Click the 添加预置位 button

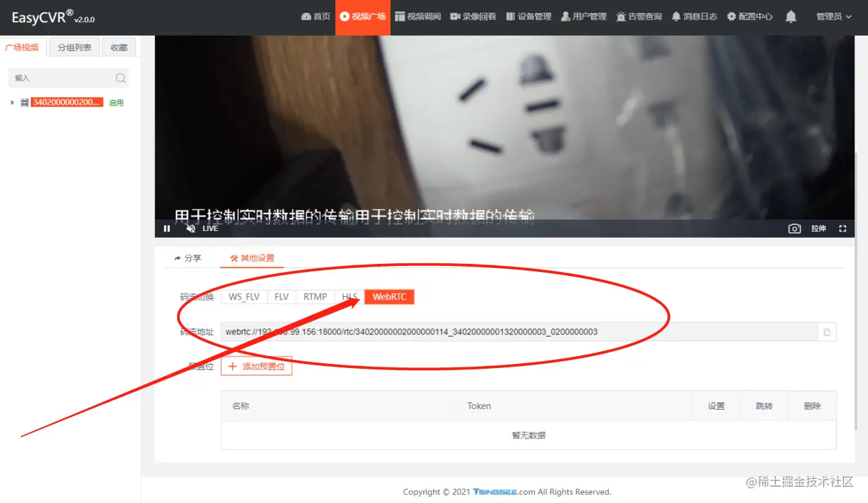256,366
